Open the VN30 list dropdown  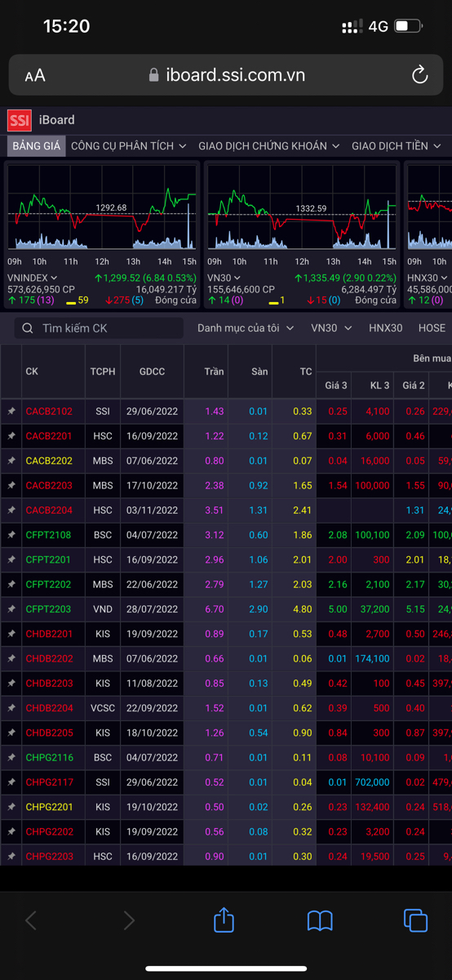[x=331, y=328]
